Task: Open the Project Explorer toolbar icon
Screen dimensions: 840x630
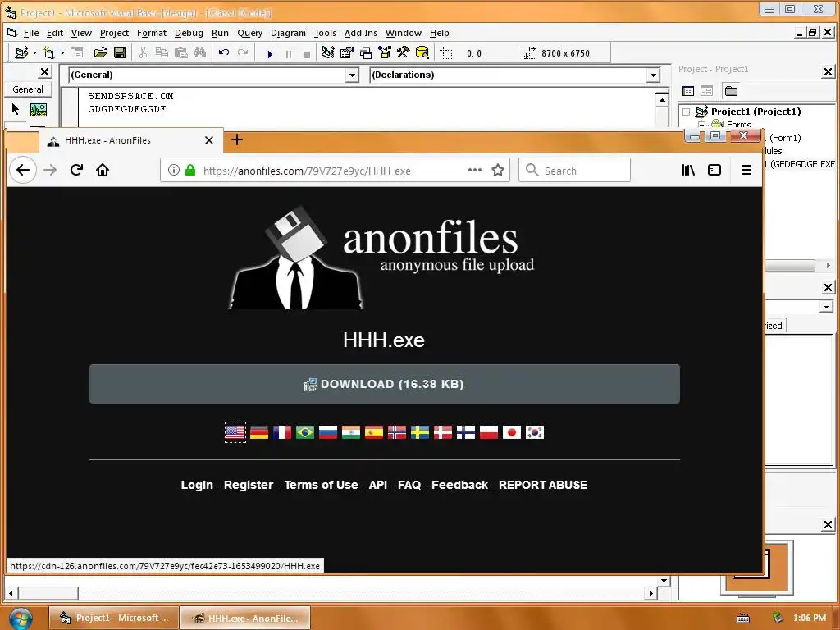Action: click(328, 52)
